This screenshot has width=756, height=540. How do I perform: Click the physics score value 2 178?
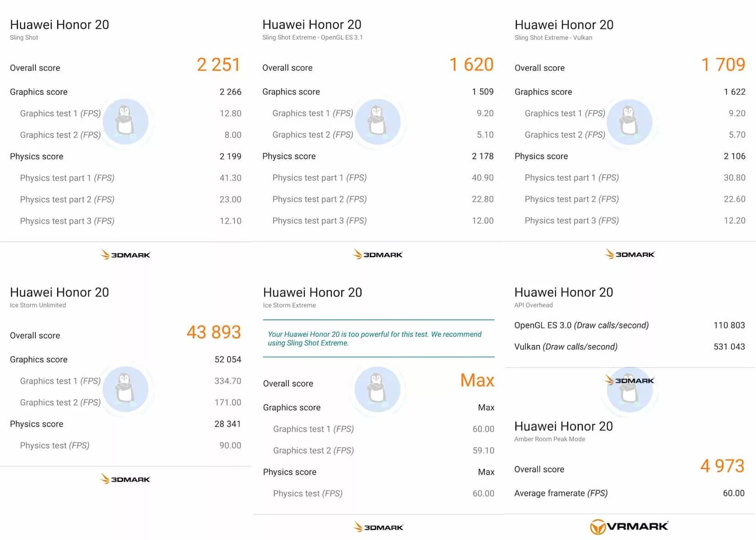(483, 156)
